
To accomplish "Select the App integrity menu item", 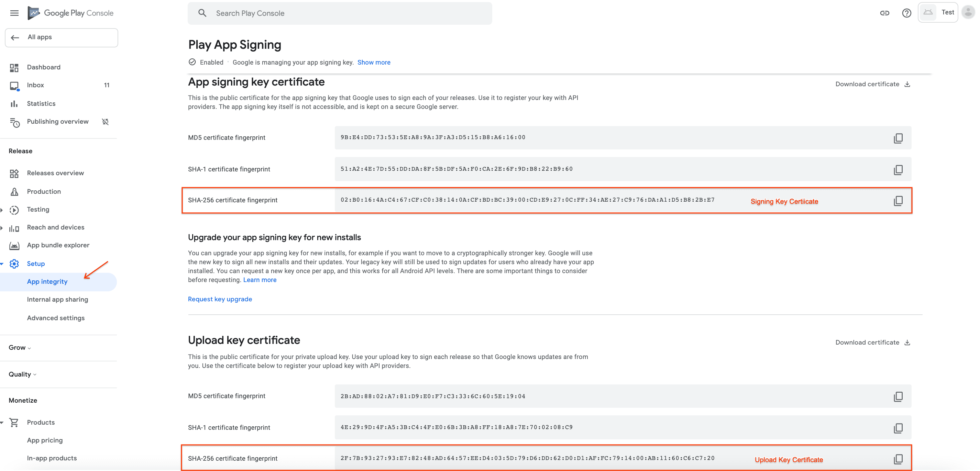I will (47, 281).
